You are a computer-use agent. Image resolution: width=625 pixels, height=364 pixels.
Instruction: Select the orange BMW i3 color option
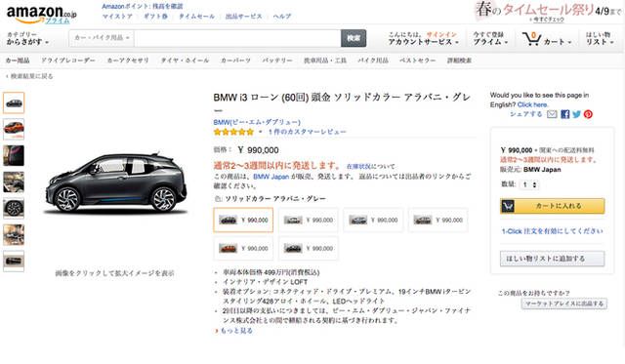point(243,249)
